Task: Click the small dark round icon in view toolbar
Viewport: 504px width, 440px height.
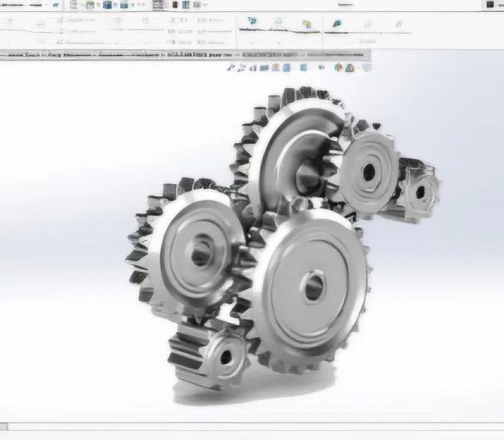Action: tap(321, 68)
